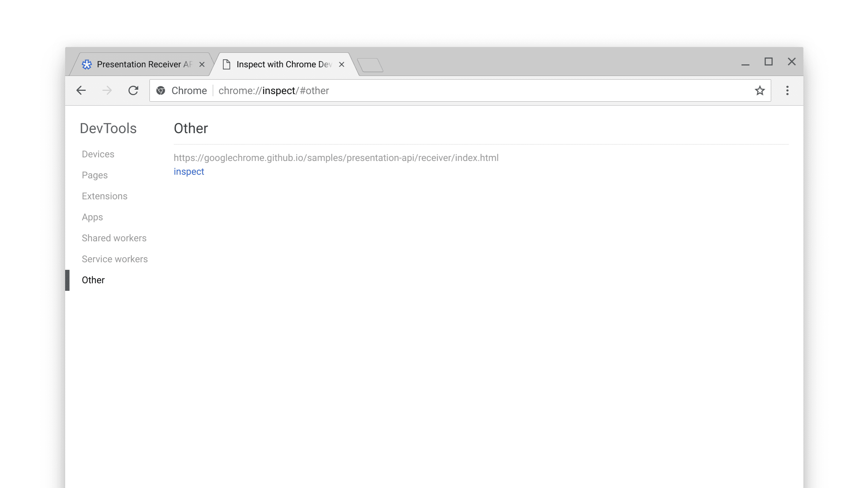
Task: Click the page reload icon
Action: click(x=133, y=90)
